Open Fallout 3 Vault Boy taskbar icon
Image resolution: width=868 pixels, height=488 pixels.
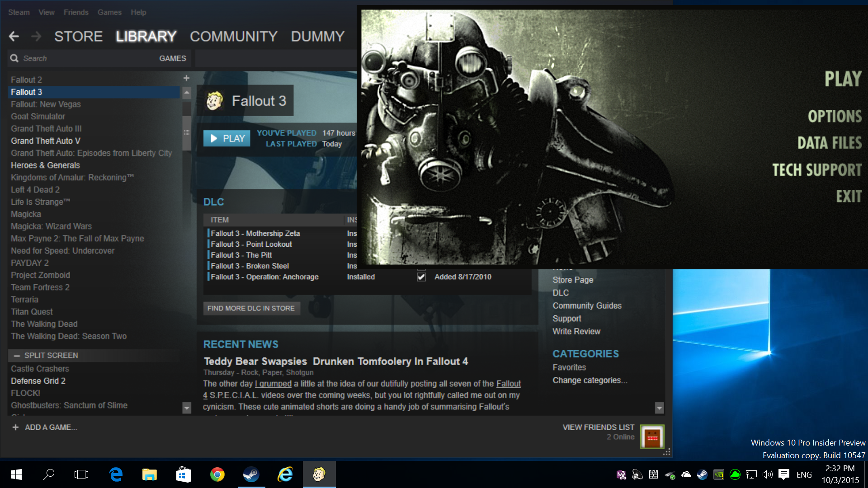pyautogui.click(x=319, y=474)
